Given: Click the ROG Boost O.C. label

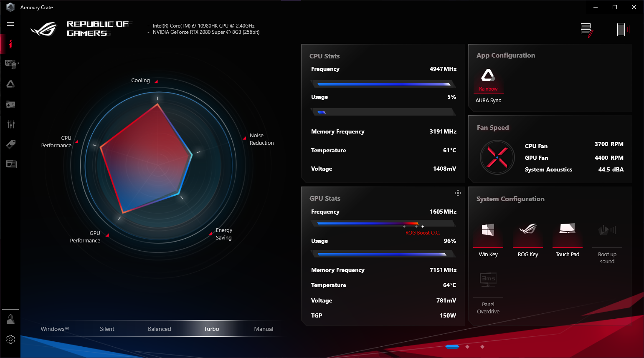Looking at the screenshot, I should pos(423,233).
